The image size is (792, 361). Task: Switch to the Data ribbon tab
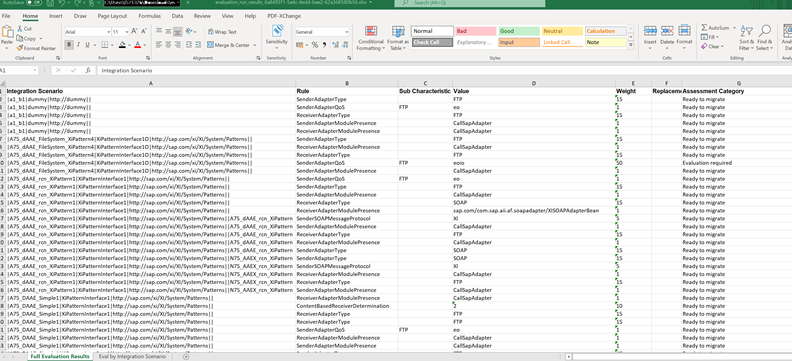[177, 16]
